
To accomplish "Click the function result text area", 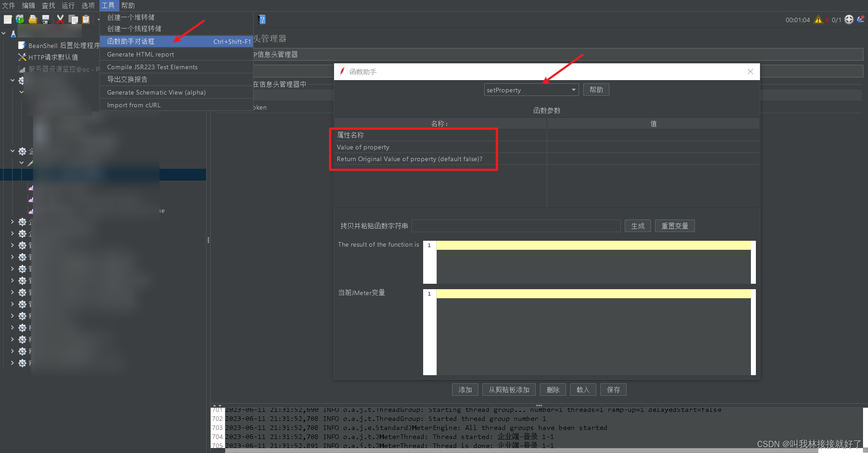I will point(593,262).
